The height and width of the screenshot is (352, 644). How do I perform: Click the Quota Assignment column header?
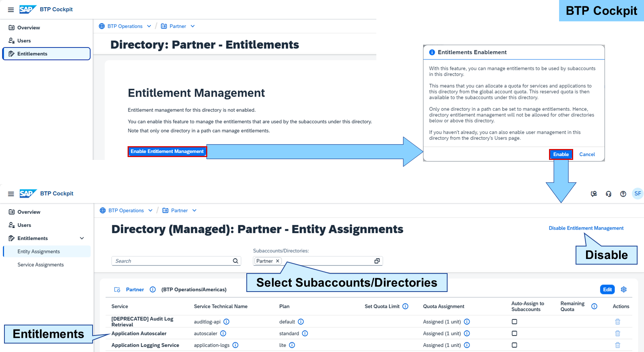(444, 306)
